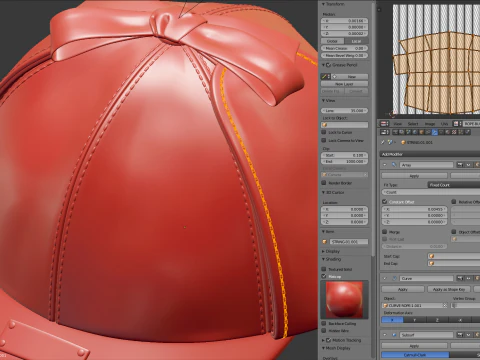Disable the Matcap checkbox
The image size is (480, 360).
pyautogui.click(x=324, y=276)
